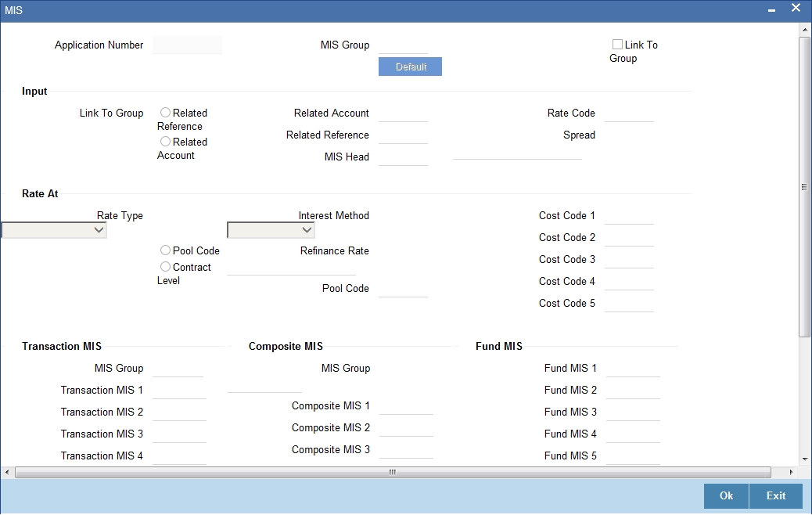The width and height of the screenshot is (812, 515).
Task: Confirm with the Ok button
Action: pos(726,496)
